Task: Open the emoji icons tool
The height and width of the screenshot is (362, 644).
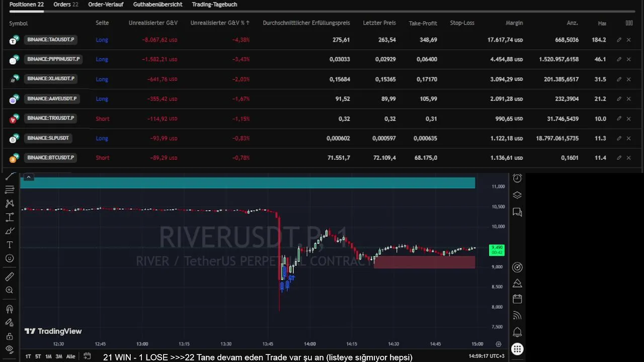Action: [x=10, y=258]
